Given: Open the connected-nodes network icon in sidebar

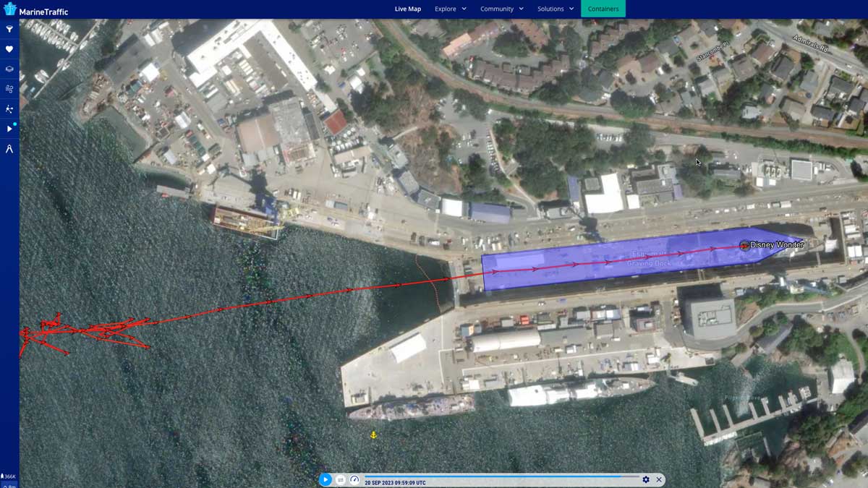Looking at the screenshot, I should (x=9, y=109).
